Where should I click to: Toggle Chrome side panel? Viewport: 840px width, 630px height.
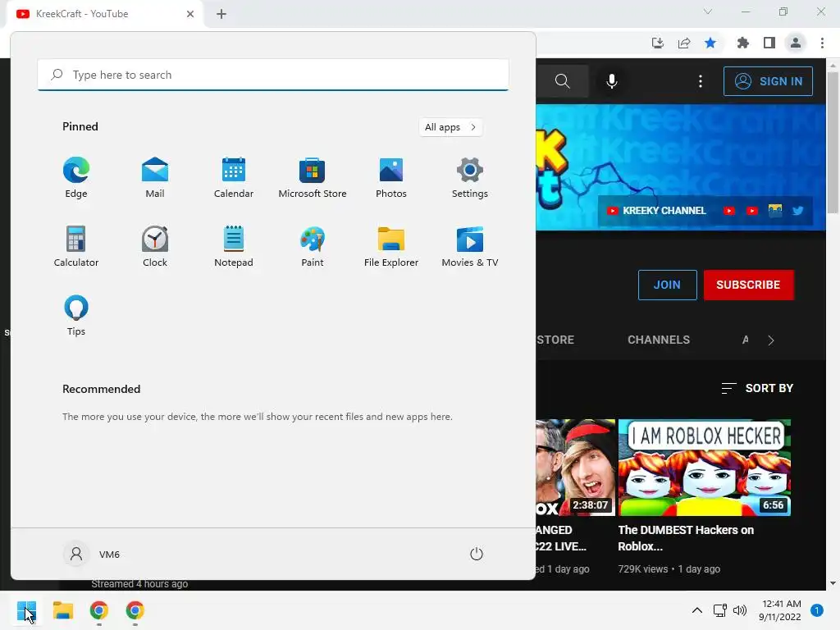click(769, 43)
